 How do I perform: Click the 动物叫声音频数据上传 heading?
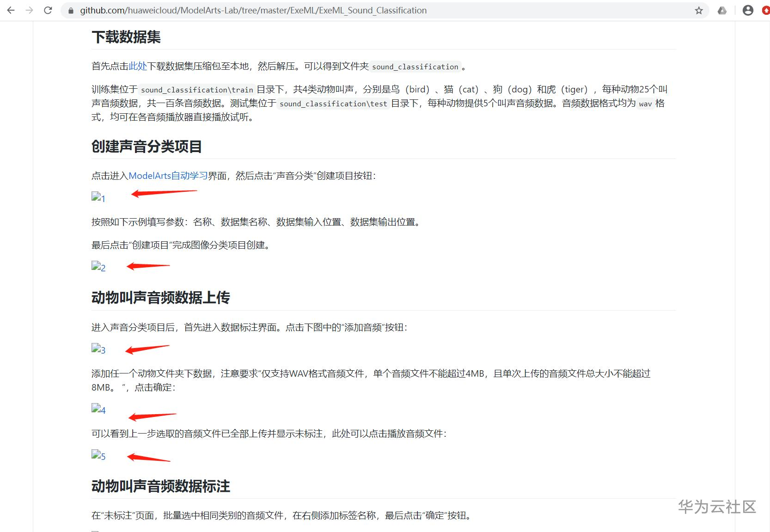pos(161,298)
